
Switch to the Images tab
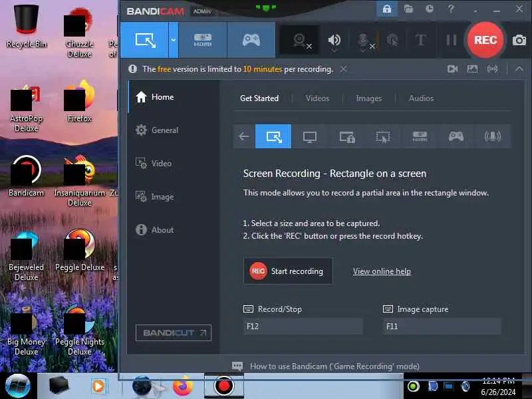369,98
